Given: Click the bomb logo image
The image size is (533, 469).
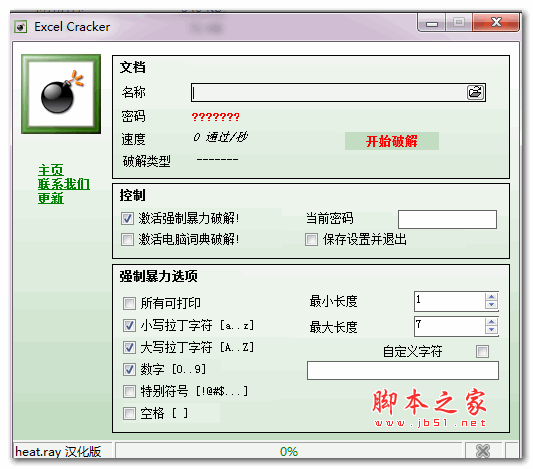Looking at the screenshot, I should [x=61, y=94].
